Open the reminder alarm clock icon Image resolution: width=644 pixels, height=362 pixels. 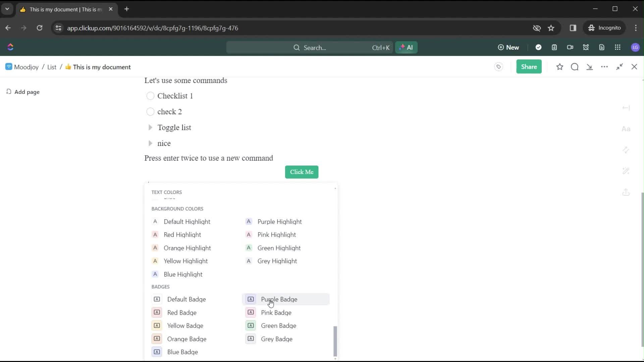point(586,47)
